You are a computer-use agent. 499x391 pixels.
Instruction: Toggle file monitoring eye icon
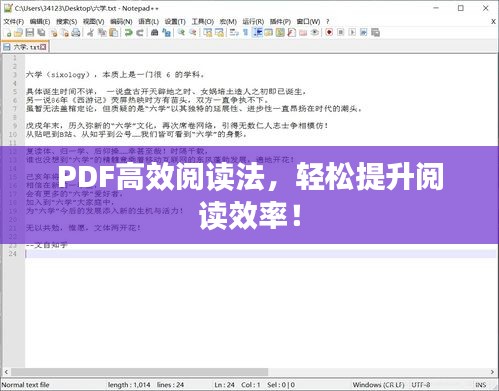pos(314,33)
